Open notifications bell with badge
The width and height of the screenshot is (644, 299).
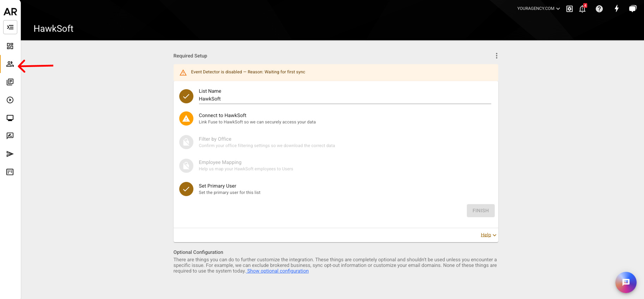coord(583,8)
